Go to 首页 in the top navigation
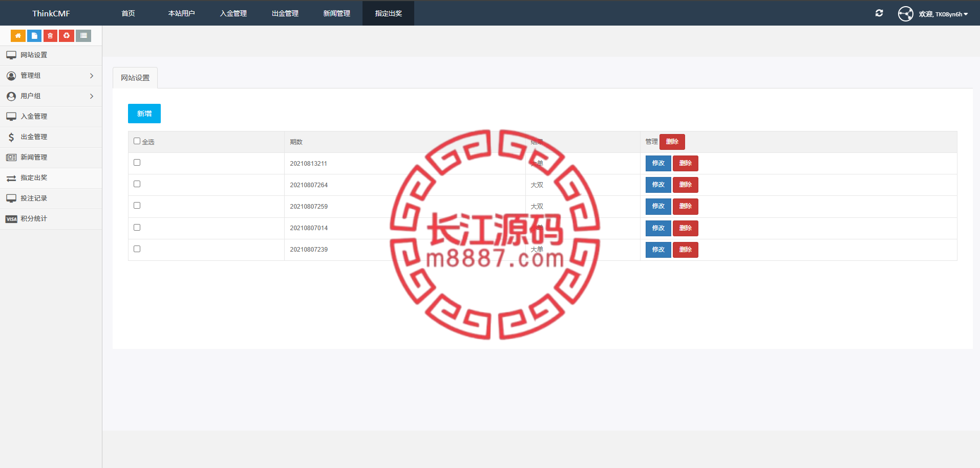Screen dimensions: 980x468 pos(129,13)
